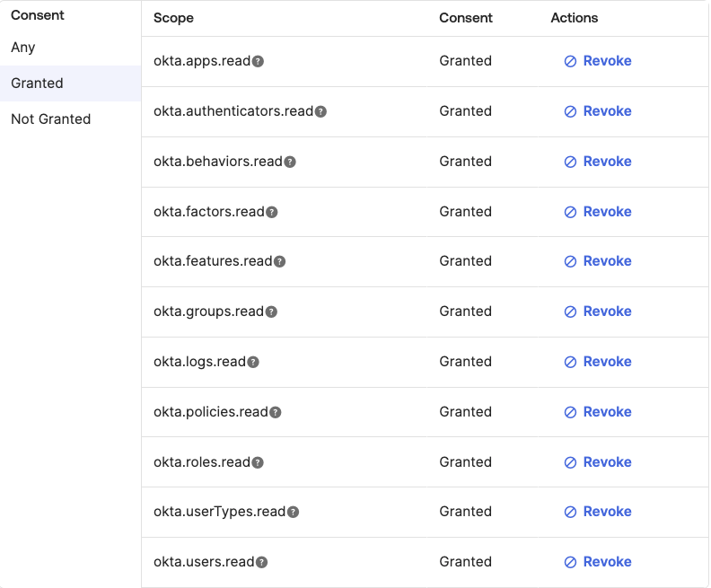This screenshot has width=711, height=588.
Task: Select the okta.userTypes.read scope name
Action: point(219,512)
